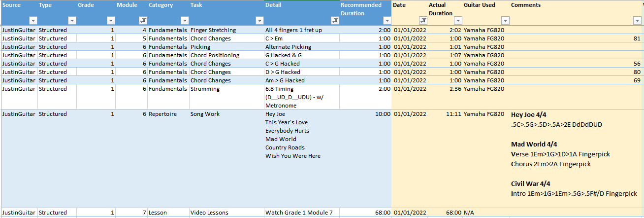This screenshot has width=644, height=218.
Task: Click the active filter icon on Date column
Action: click(x=423, y=21)
